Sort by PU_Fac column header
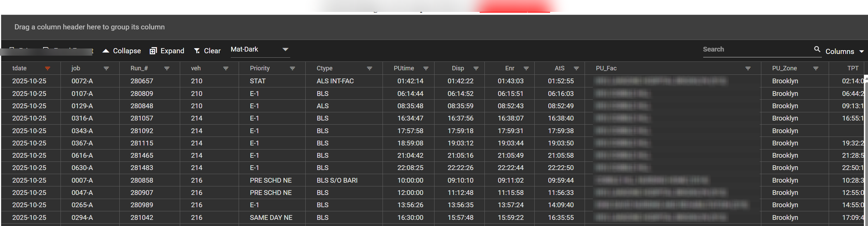Viewport: 868px width, 226px height. 606,68
